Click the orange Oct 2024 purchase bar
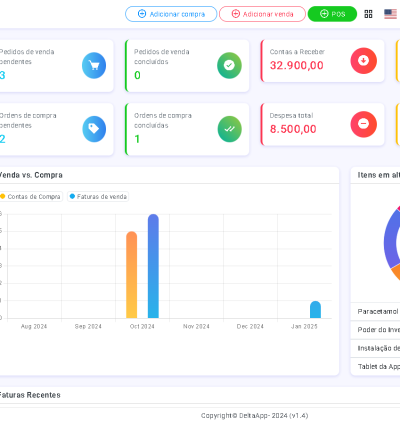Viewport: 400px width, 424px height. coord(132,275)
